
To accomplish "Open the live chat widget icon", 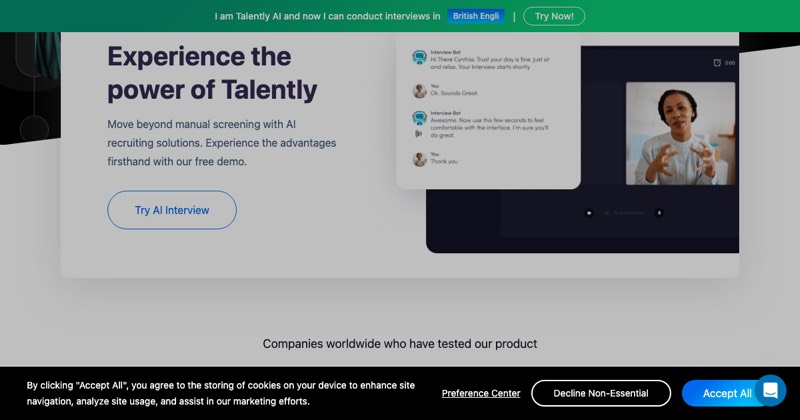I will click(770, 391).
